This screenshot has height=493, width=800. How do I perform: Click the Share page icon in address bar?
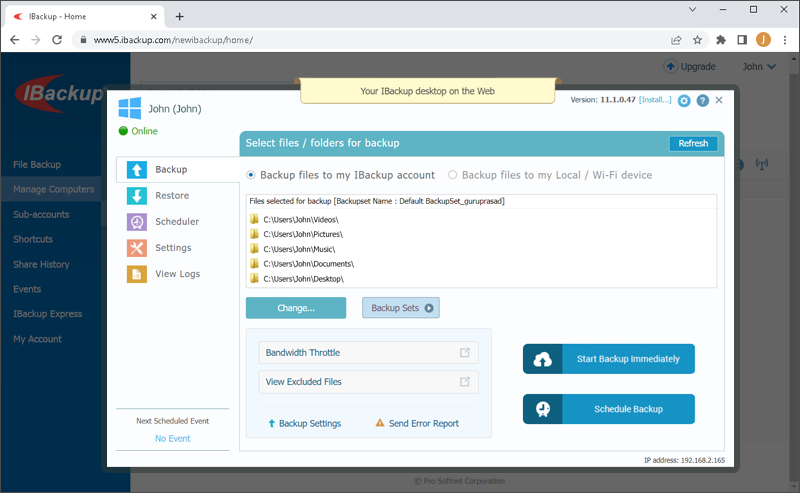click(676, 40)
